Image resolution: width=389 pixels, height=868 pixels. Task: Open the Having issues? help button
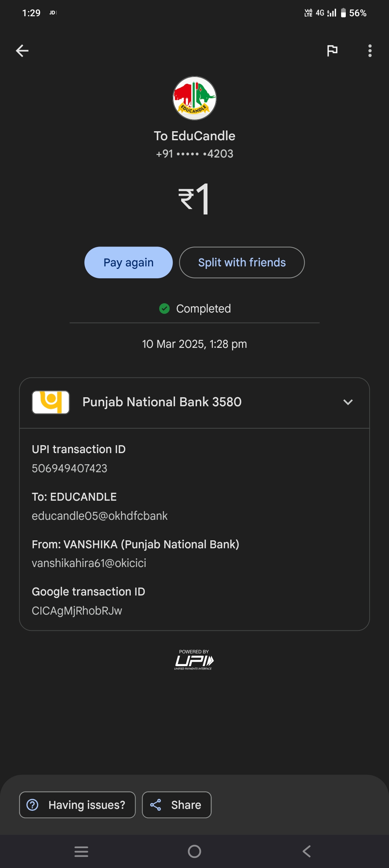click(x=77, y=805)
